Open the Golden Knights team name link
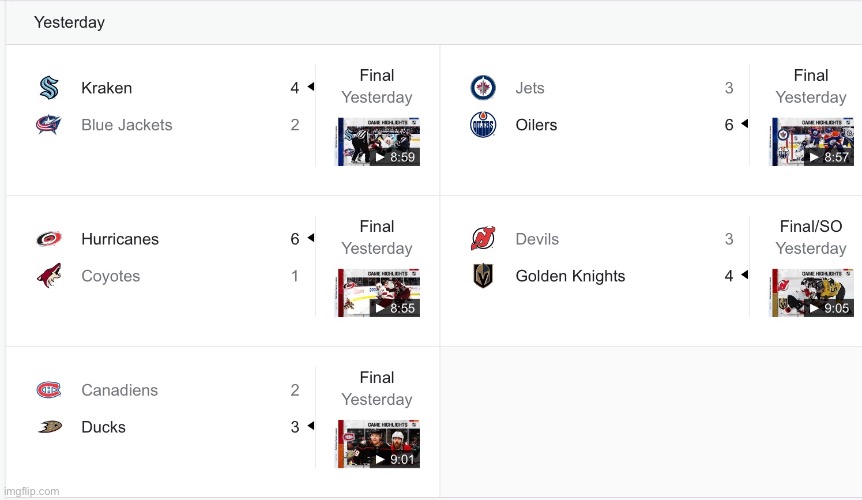862x500 pixels. pyautogui.click(x=570, y=276)
